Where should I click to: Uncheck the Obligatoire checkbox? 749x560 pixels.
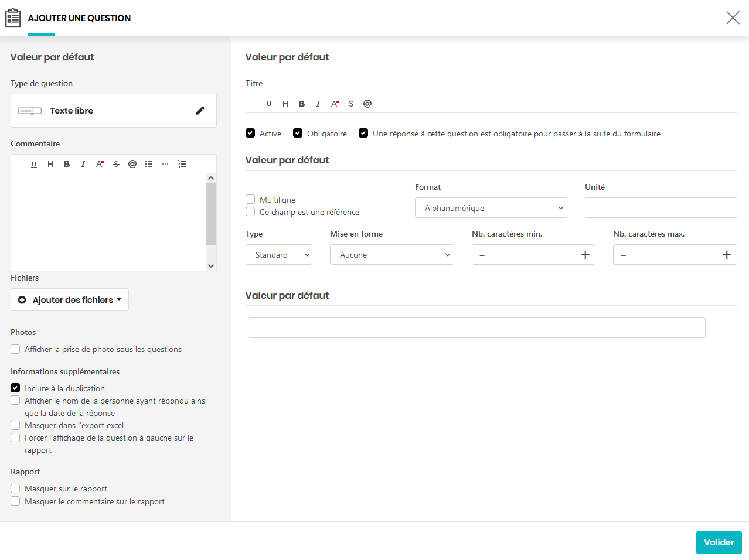298,134
